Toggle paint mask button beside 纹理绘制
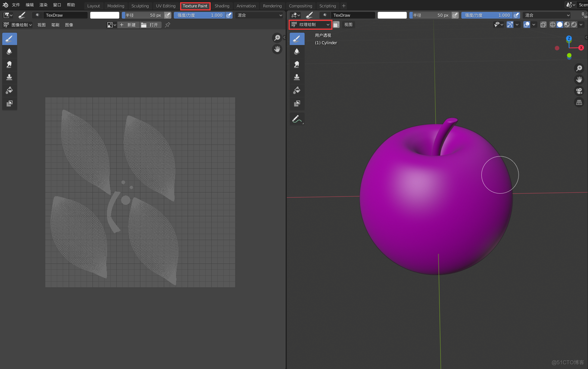 336,24
